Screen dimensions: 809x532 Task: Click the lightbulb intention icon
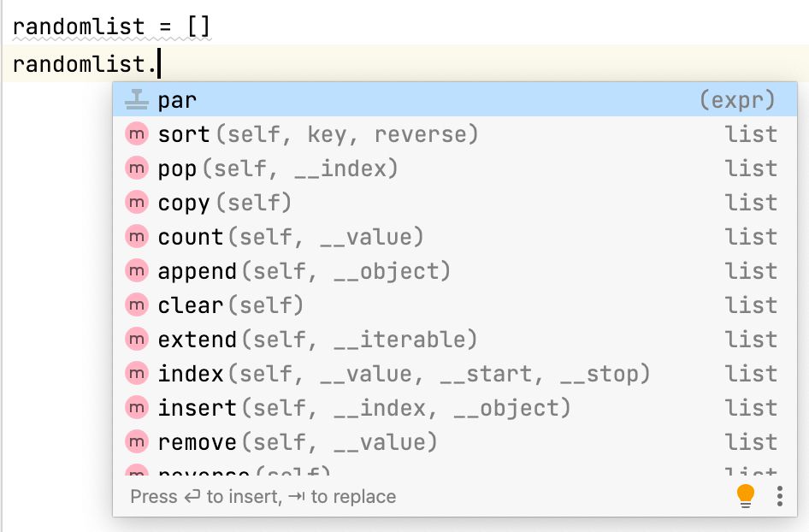(x=746, y=496)
